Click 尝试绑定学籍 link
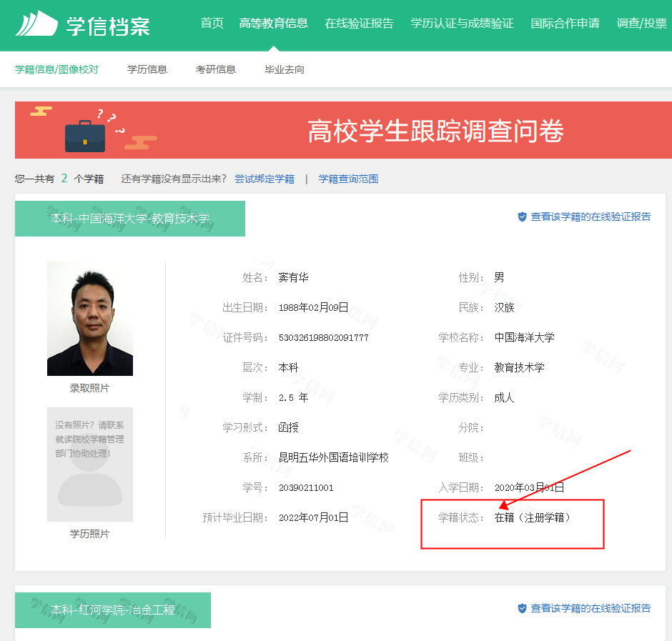 click(265, 179)
